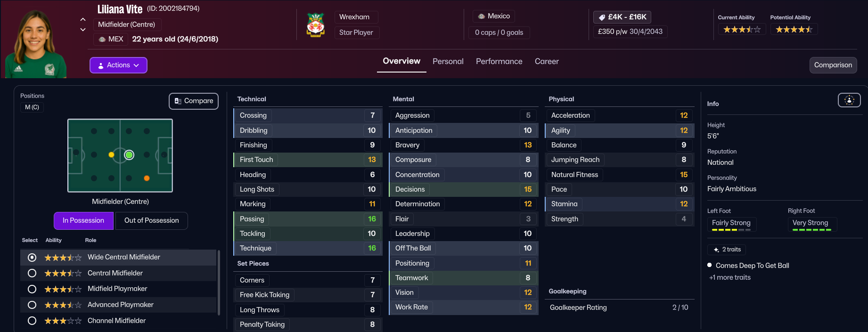Switch to Out of Possession view
This screenshot has height=332, width=868.
[151, 220]
